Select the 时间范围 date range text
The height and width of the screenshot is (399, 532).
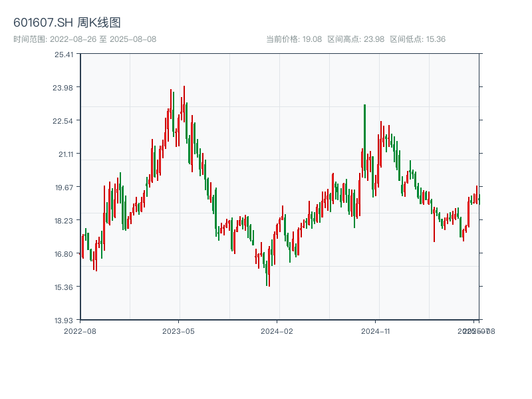84,39
